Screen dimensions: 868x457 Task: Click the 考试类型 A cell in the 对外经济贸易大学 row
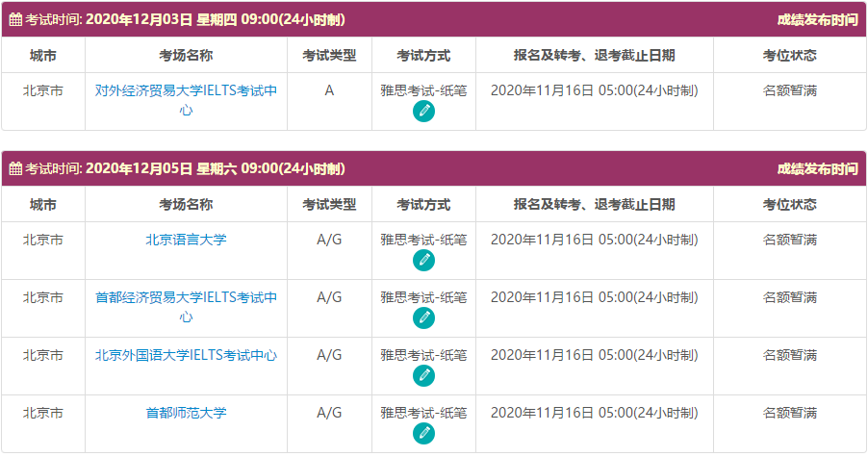329,90
